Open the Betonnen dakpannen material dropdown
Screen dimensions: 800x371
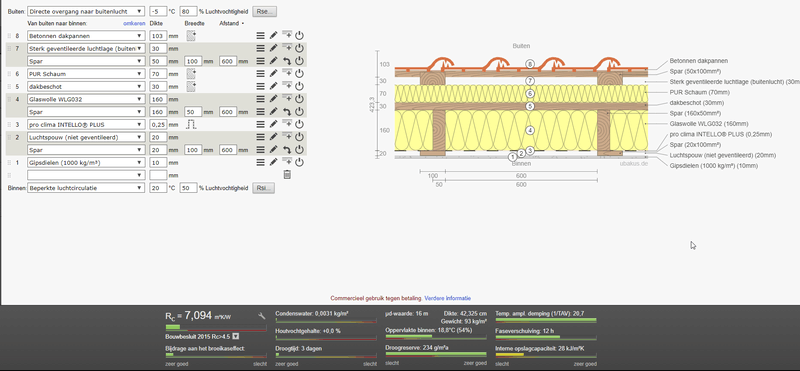coord(86,36)
